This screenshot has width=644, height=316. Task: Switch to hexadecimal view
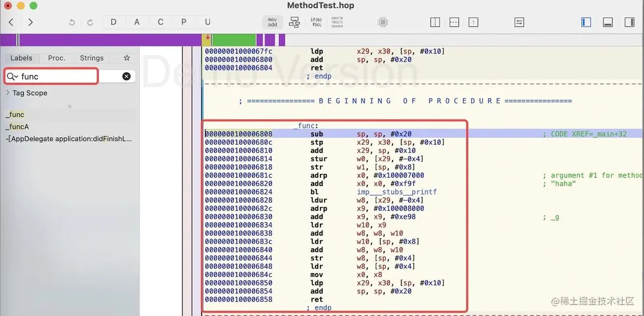pos(337,22)
